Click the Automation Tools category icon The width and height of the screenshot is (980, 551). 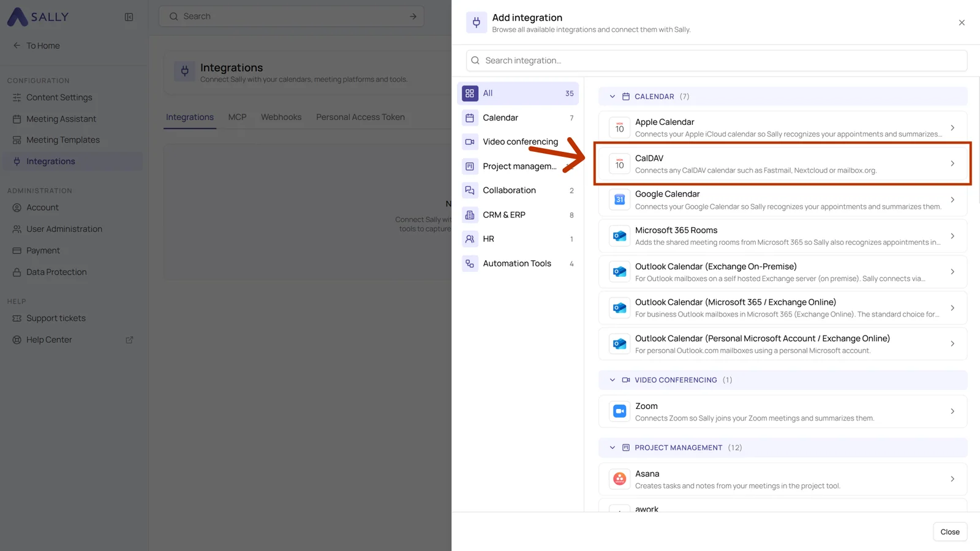tap(470, 263)
